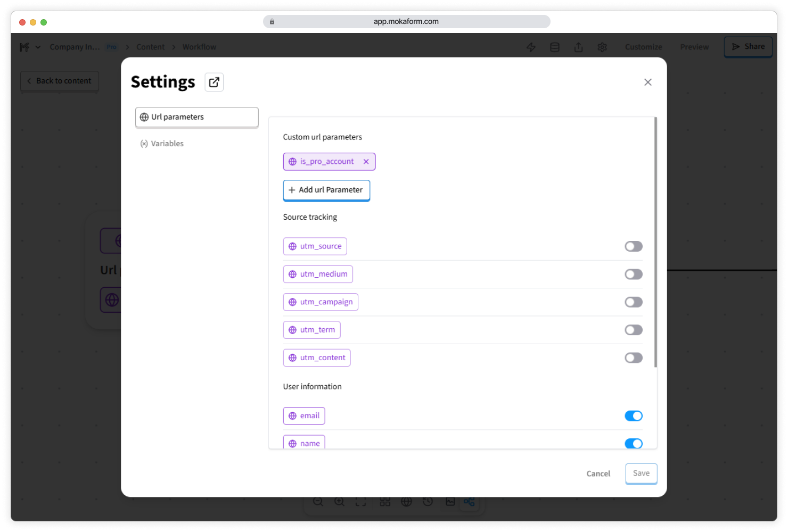Click the app.mokaform.com address bar
The width and height of the screenshot is (788, 532).
tap(406, 22)
